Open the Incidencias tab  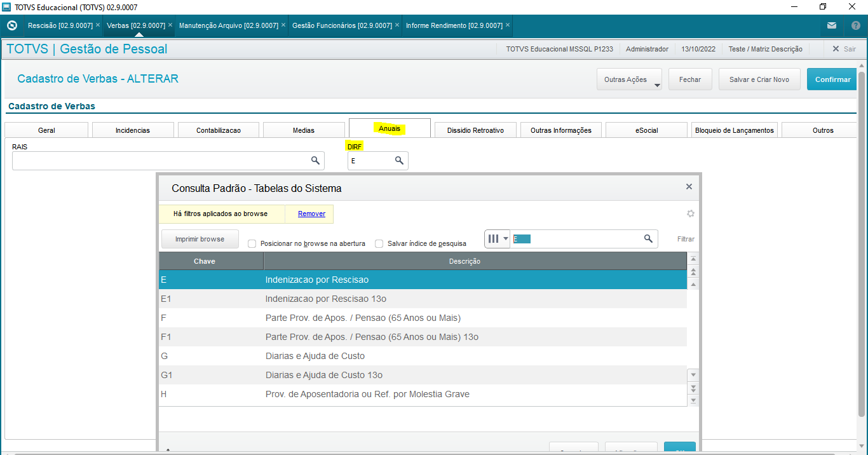point(133,130)
